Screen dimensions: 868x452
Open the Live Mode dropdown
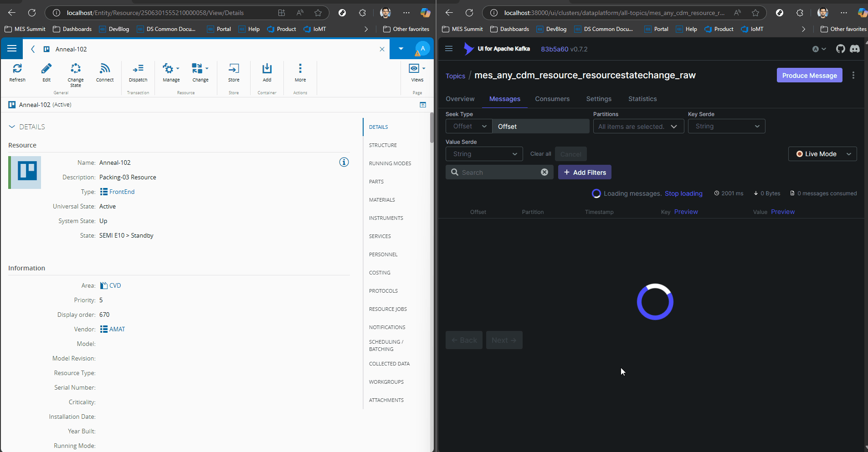pos(822,154)
